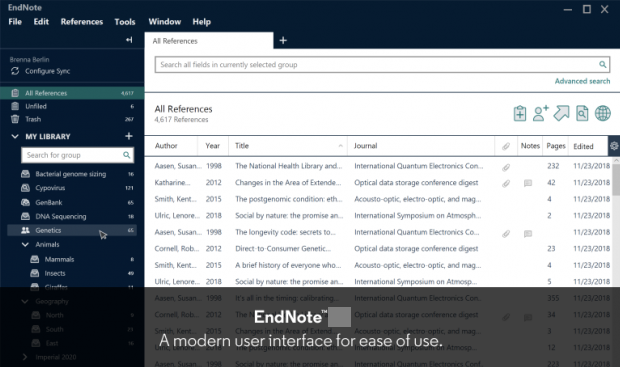Click the export arrow icon
Screen dimensions: 620x367
[x=561, y=113]
